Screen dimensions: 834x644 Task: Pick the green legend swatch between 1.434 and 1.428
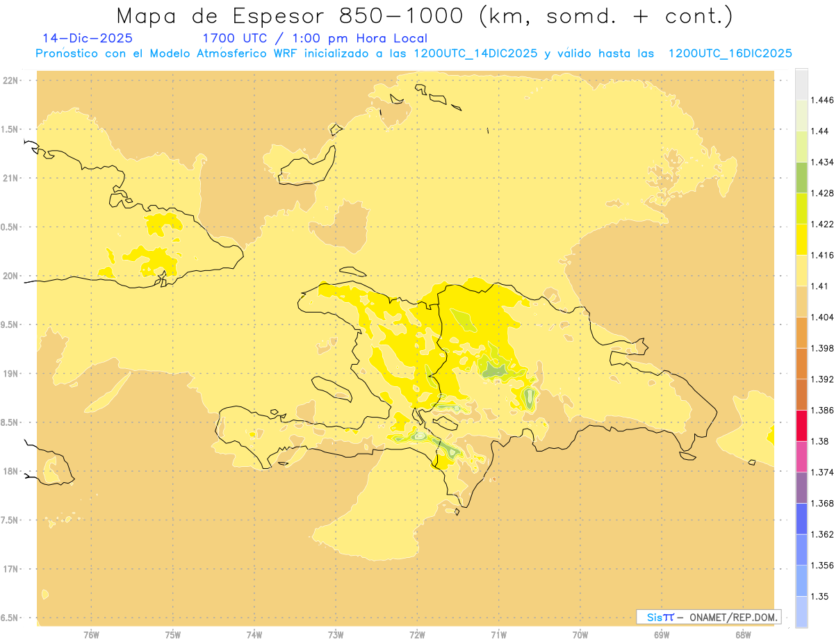[801, 177]
